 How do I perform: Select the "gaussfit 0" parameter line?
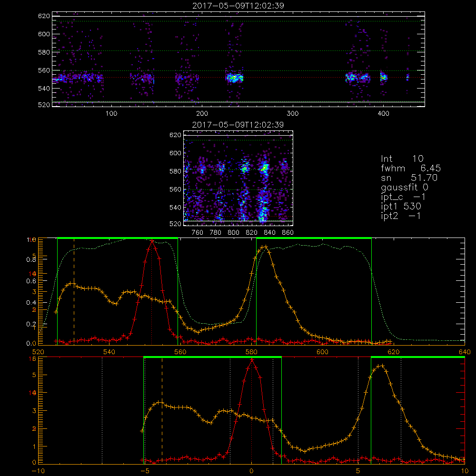pyautogui.click(x=404, y=187)
